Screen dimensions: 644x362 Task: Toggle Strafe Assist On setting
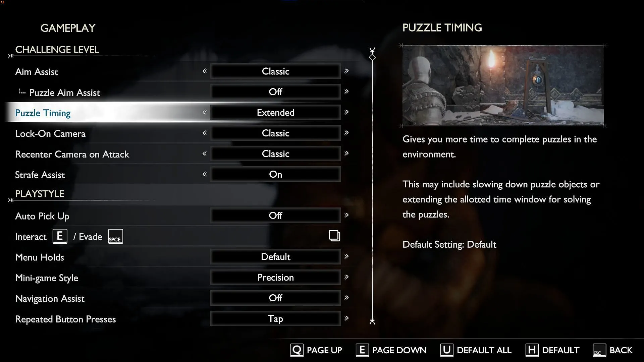pyautogui.click(x=276, y=174)
